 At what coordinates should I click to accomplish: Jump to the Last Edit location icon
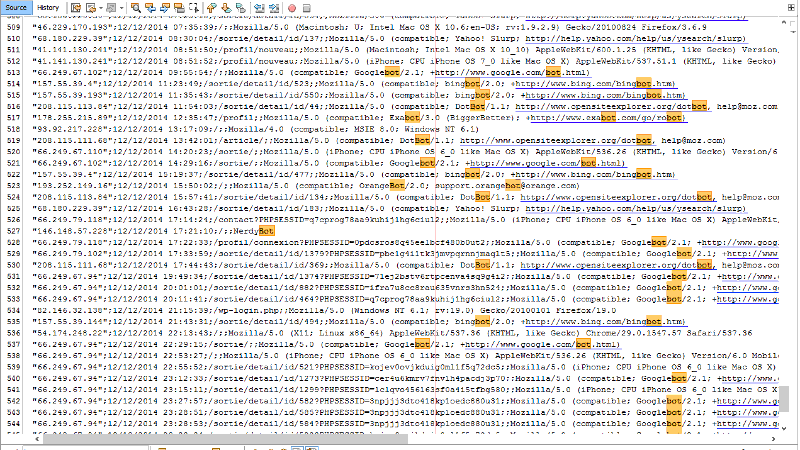click(76, 8)
